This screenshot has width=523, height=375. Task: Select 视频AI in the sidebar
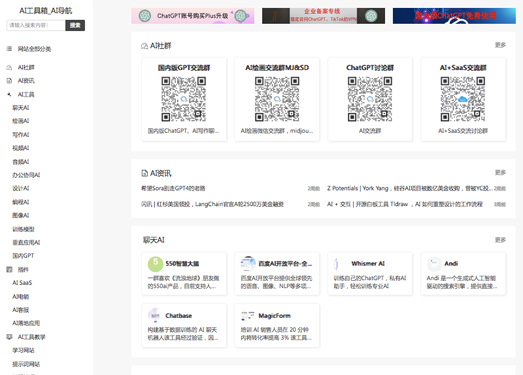click(x=21, y=148)
